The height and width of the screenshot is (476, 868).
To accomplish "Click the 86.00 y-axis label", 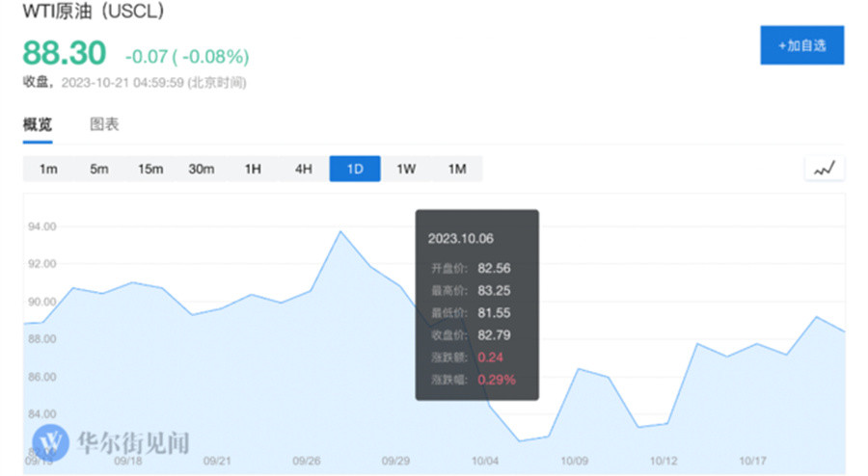I will pos(42,377).
